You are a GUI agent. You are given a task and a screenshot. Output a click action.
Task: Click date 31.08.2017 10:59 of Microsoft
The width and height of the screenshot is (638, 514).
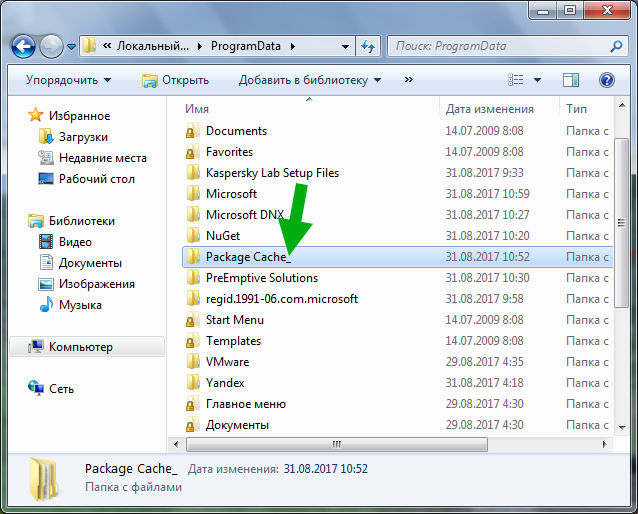point(487,194)
